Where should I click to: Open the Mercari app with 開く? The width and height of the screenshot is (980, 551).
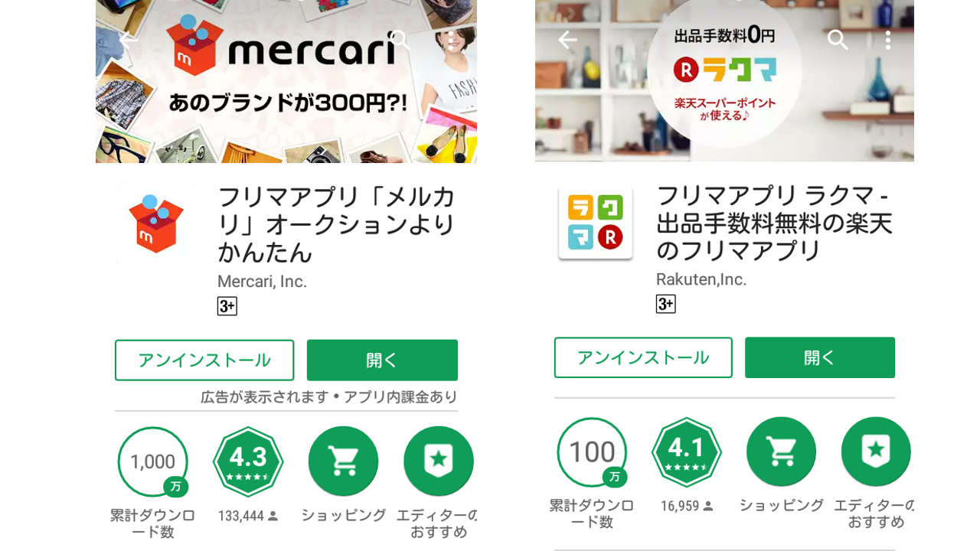coord(382,360)
